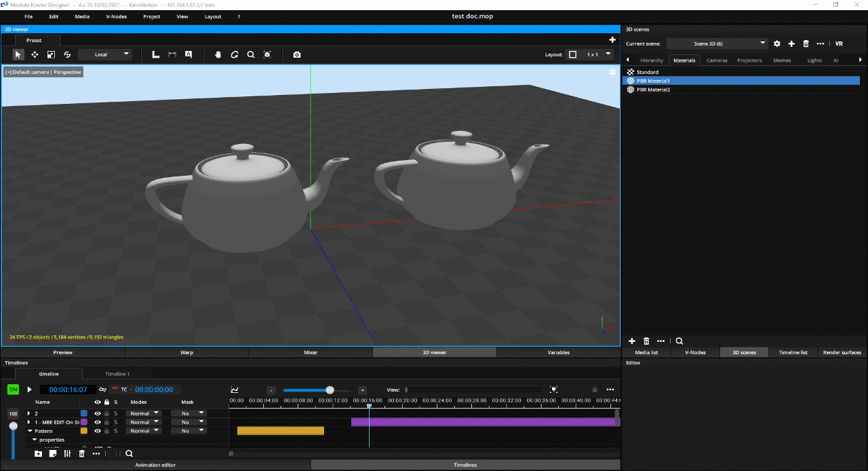Open the V-Nodes menu
Screen dimensions: 868x471
click(116, 16)
